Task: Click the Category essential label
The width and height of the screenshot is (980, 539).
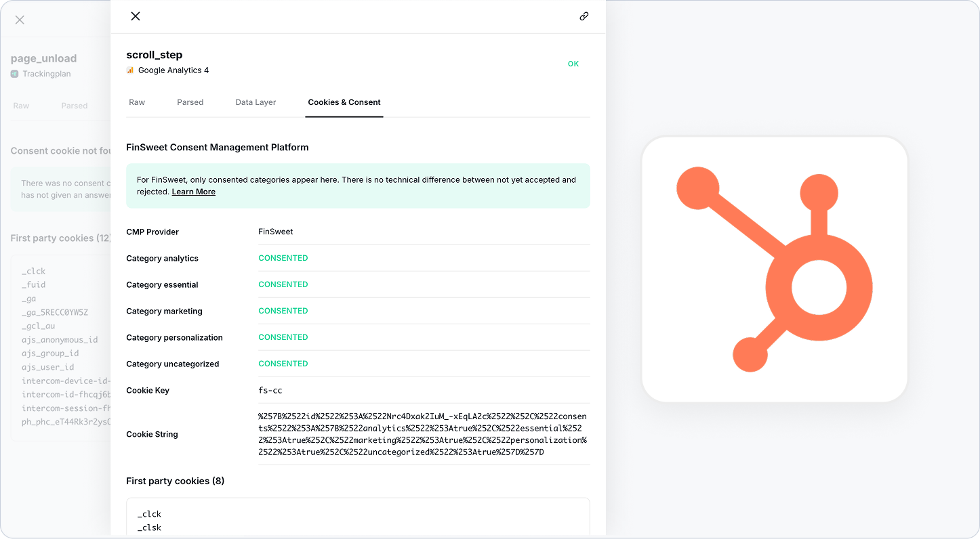Action: (x=162, y=284)
